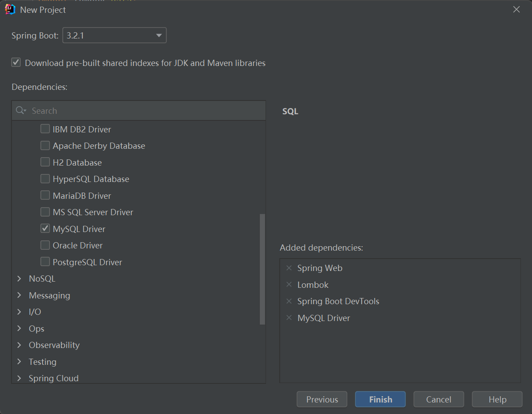Select the Oracle Driver checkbox
The width and height of the screenshot is (532, 414).
click(45, 245)
